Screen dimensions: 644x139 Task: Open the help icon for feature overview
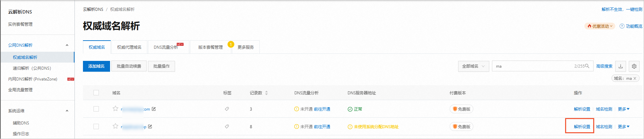(x=622, y=26)
